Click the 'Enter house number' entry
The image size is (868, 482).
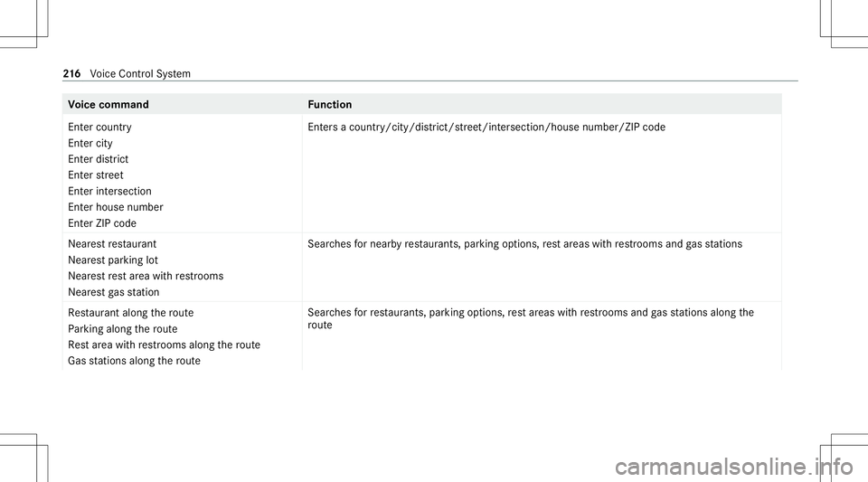pyautogui.click(x=116, y=207)
